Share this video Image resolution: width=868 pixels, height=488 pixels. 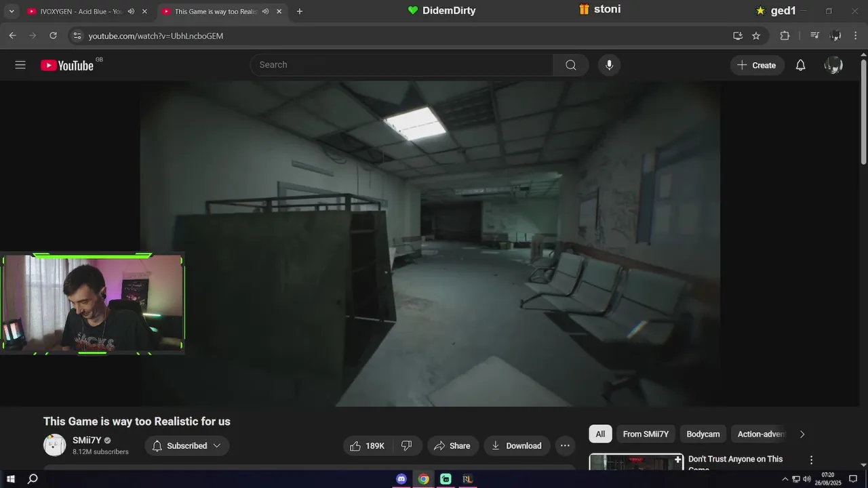click(452, 445)
